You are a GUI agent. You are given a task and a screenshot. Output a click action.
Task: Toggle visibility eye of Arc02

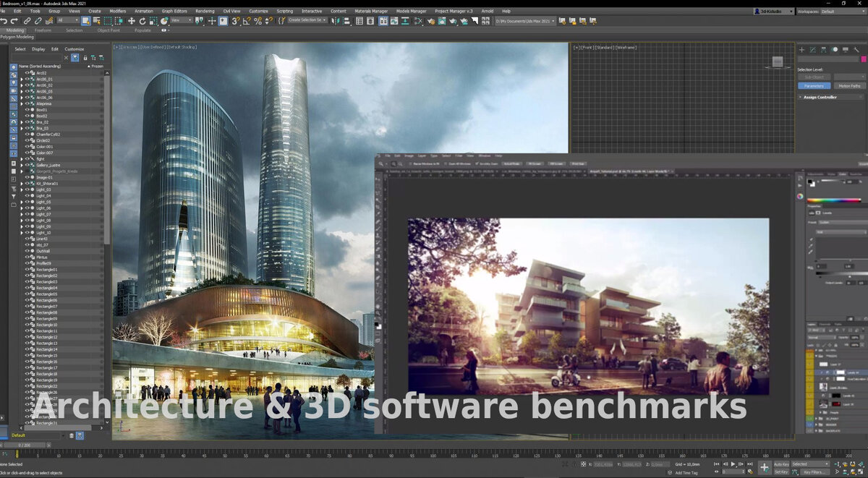(x=27, y=73)
